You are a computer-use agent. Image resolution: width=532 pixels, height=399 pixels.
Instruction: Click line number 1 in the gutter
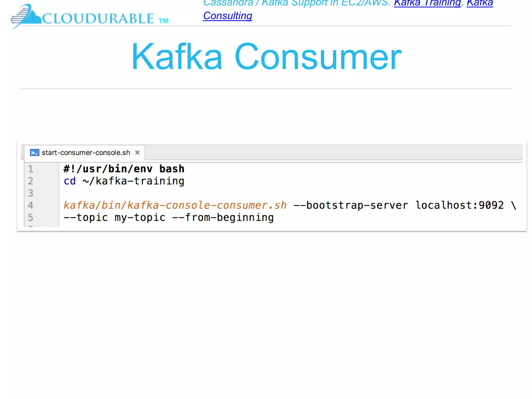31,169
